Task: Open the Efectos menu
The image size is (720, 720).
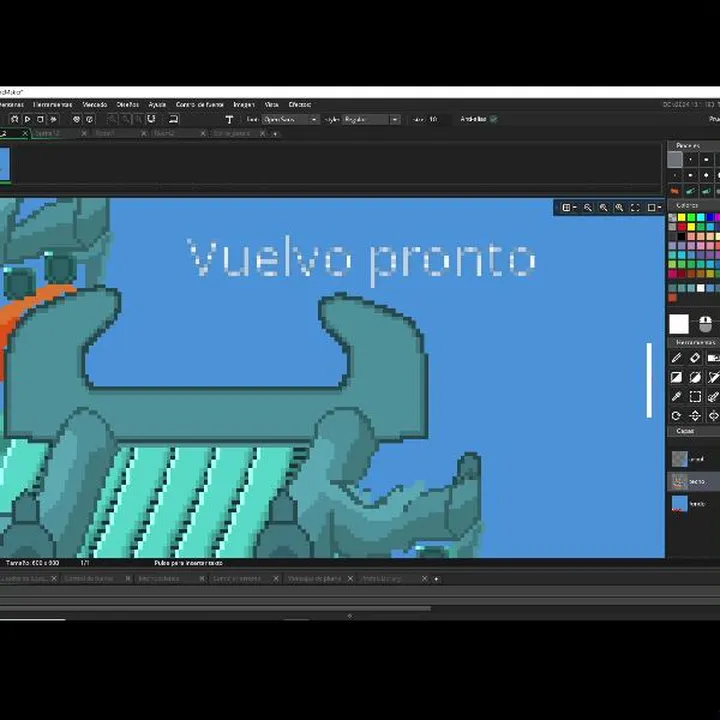Action: point(300,105)
